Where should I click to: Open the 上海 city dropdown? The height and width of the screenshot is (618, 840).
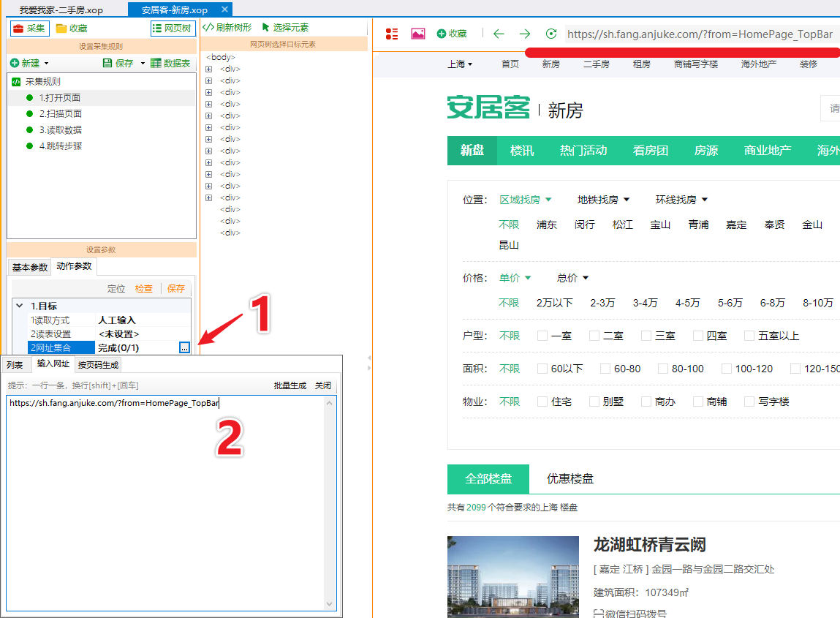[x=460, y=64]
